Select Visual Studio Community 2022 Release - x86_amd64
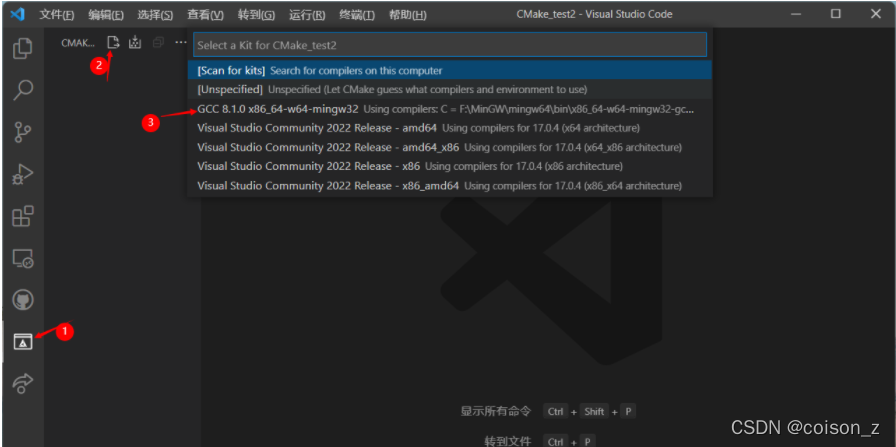This screenshot has height=447, width=896. pyautogui.click(x=450, y=186)
